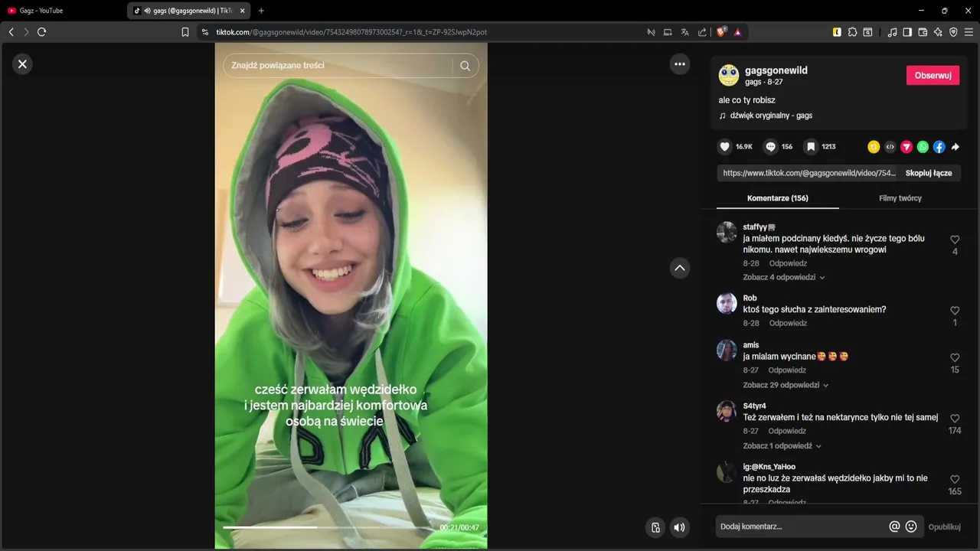Like staffyy's comment with heart
Image resolution: width=980 pixels, height=551 pixels.
coord(955,240)
